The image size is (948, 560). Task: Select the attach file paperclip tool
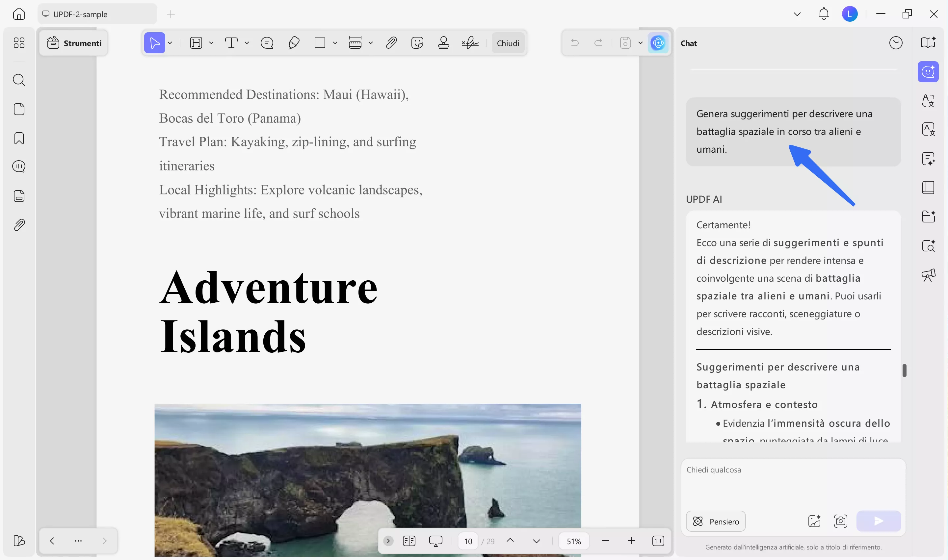pyautogui.click(x=391, y=43)
